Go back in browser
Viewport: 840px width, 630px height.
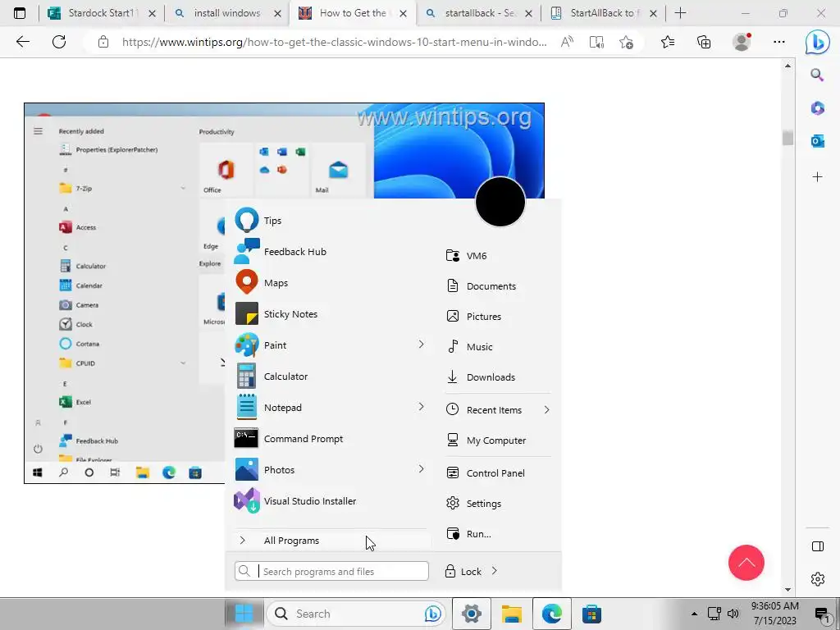(x=22, y=42)
